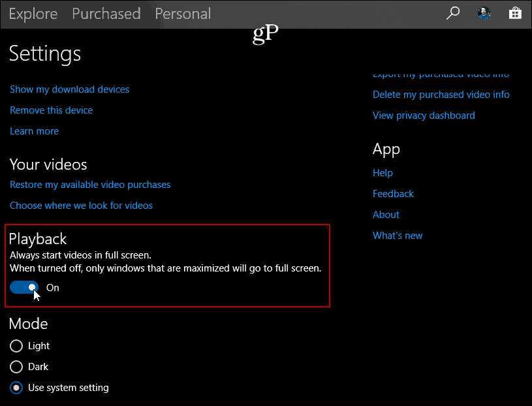Open the About link

pyautogui.click(x=386, y=215)
